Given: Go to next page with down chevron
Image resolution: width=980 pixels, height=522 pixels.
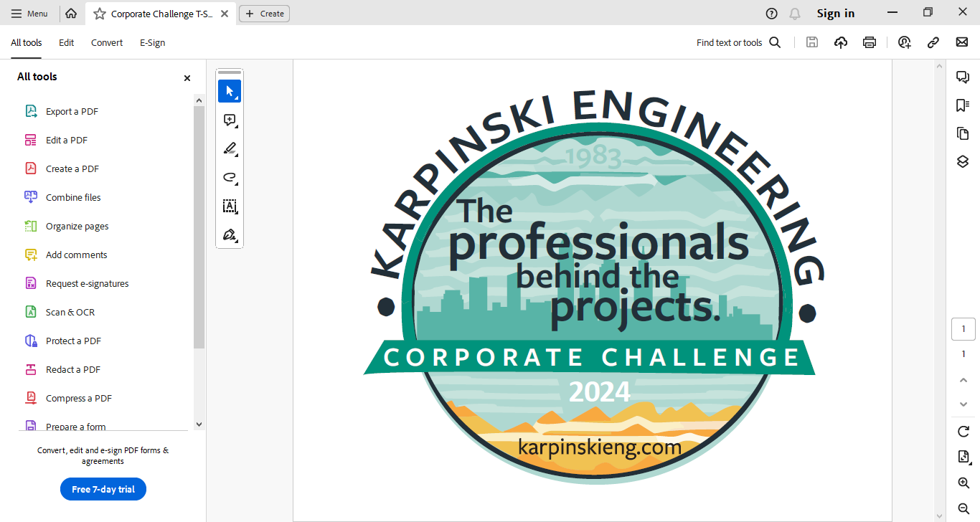Looking at the screenshot, I should point(962,404).
